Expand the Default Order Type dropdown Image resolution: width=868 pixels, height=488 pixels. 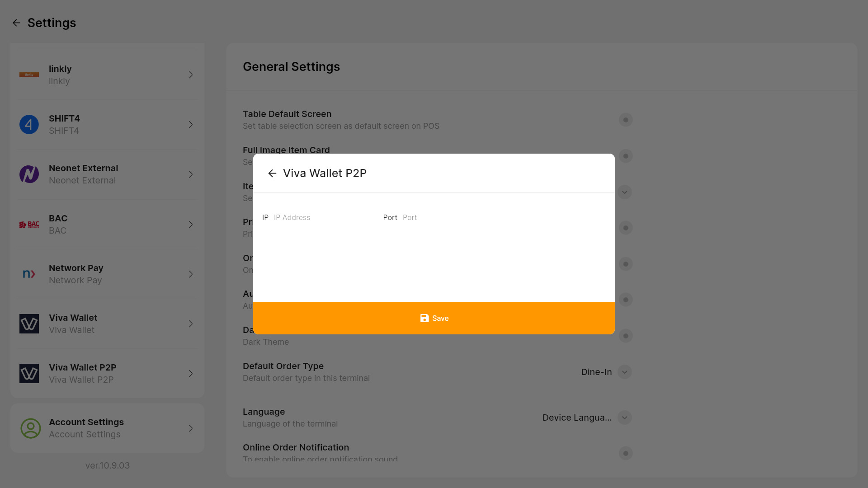(624, 372)
